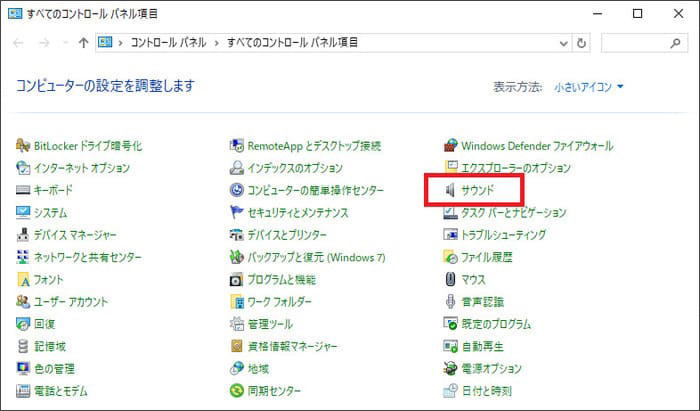Open the ユーザー アカウント icon
Image resolution: width=700 pixels, height=411 pixels.
(x=23, y=302)
